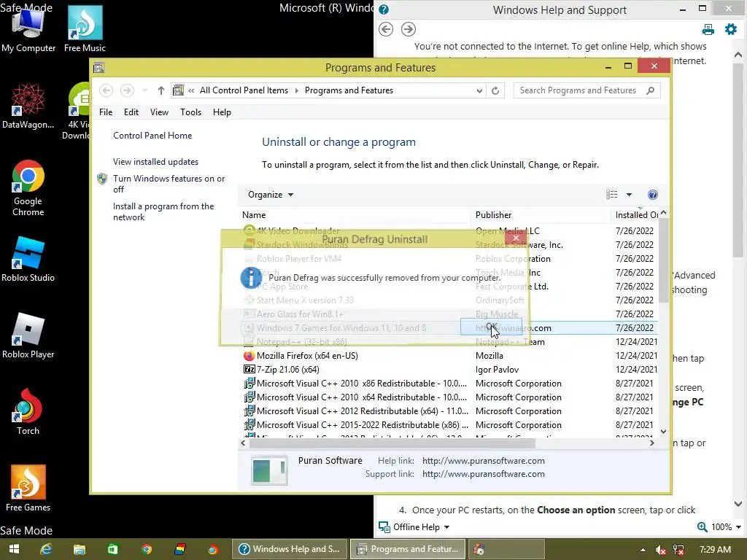Click the muted volume tray icon
The image size is (747, 560).
pos(660,550)
